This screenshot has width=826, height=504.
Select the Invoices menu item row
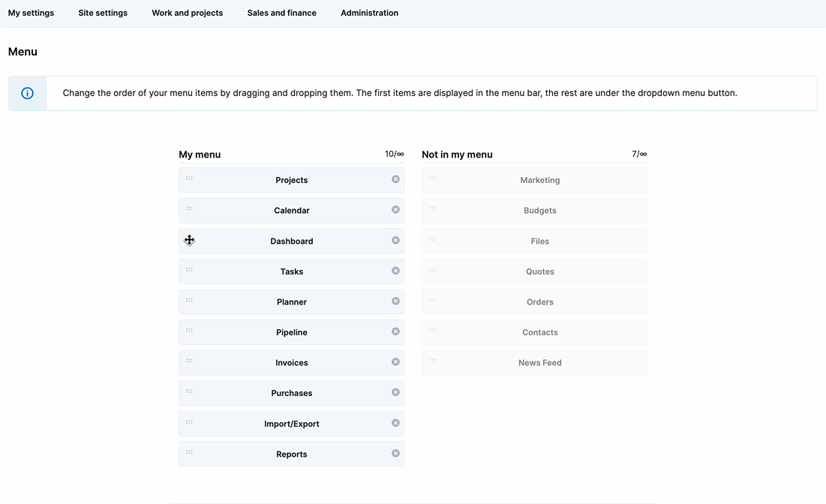291,363
